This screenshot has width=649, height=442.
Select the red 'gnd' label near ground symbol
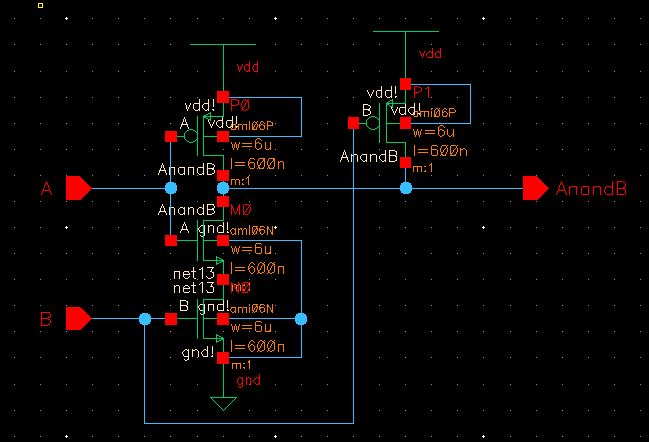(x=249, y=381)
